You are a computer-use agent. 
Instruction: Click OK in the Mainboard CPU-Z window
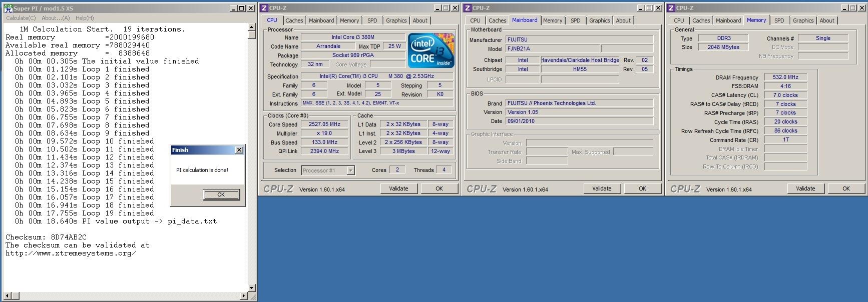click(x=643, y=188)
